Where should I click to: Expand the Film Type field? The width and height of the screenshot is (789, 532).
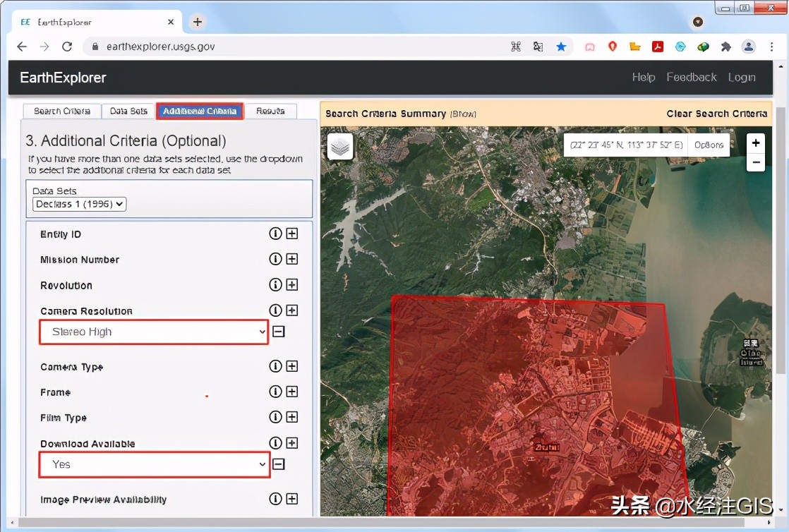(292, 417)
